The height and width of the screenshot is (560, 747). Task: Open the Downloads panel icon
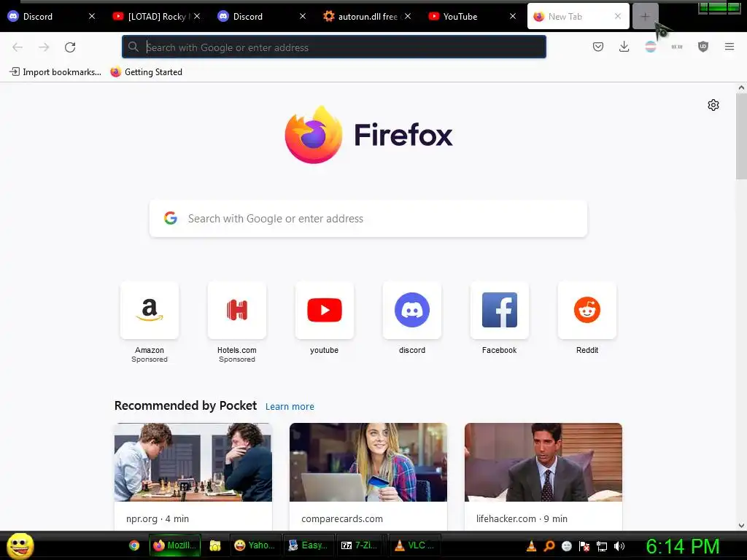[624, 47]
